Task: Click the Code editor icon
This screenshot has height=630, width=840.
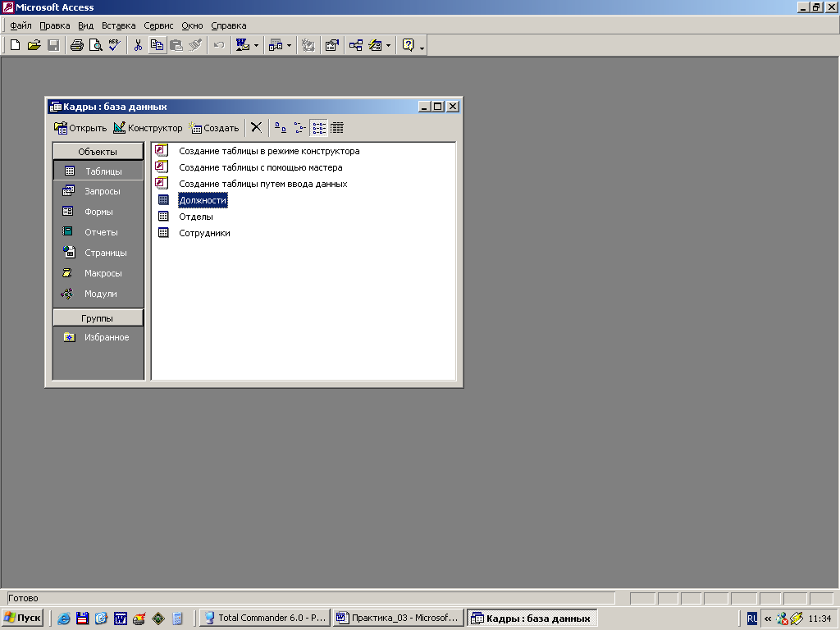Action: [x=308, y=45]
